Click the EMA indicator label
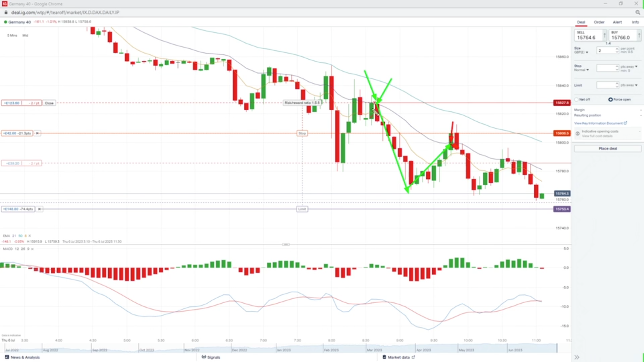Image resolution: width=644 pixels, height=362 pixels. (6, 236)
